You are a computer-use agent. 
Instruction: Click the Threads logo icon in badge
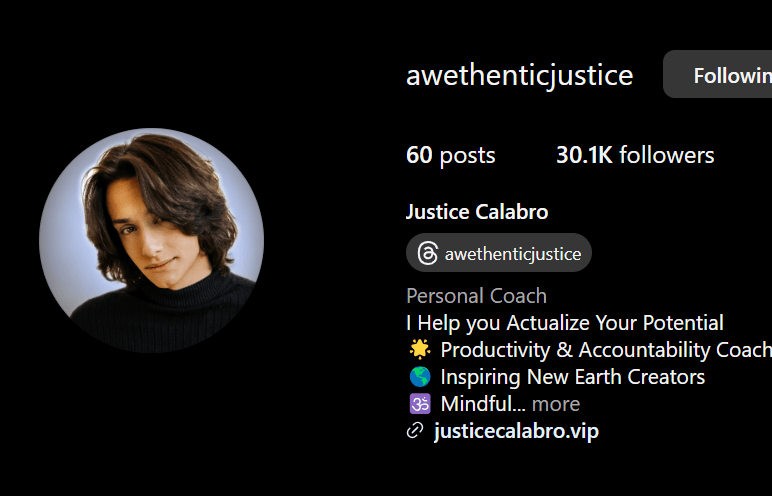point(427,254)
